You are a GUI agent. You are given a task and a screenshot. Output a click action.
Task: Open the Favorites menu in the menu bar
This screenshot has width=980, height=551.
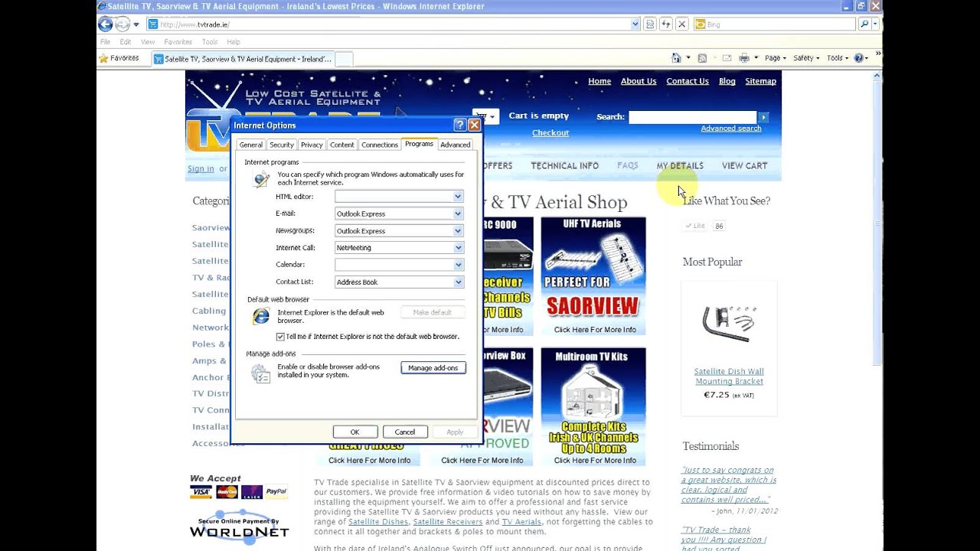(x=178, y=42)
